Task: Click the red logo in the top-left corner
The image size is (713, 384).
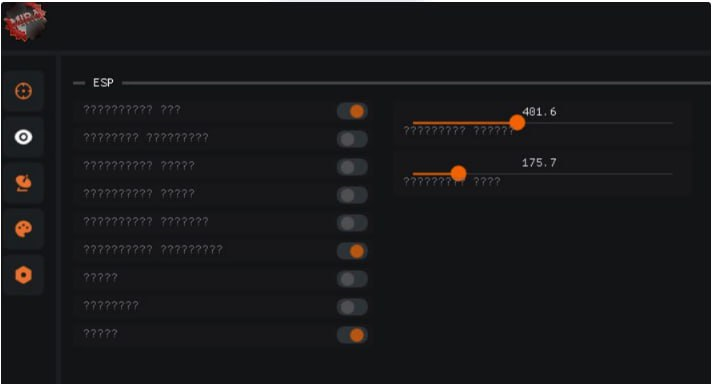Action: coord(25,22)
